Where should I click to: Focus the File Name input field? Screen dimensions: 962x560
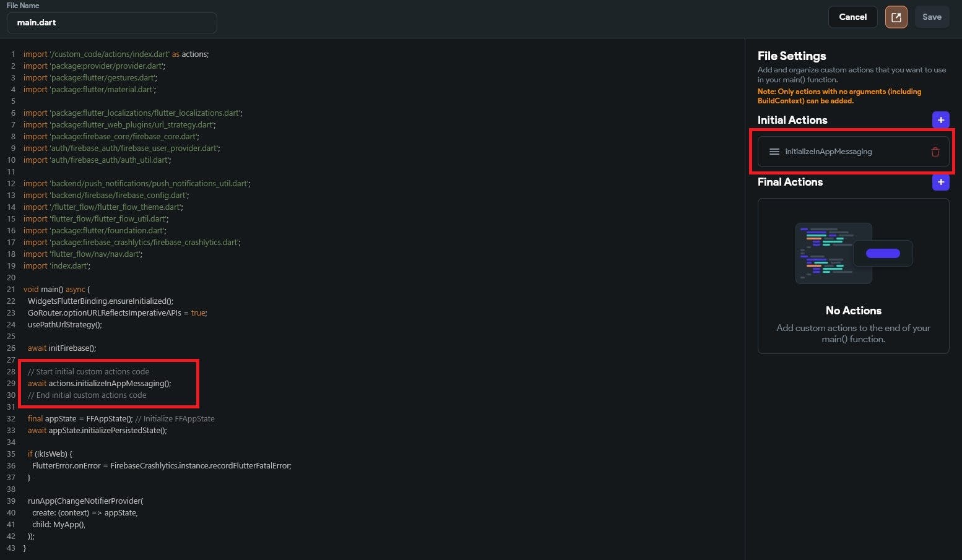(111, 23)
